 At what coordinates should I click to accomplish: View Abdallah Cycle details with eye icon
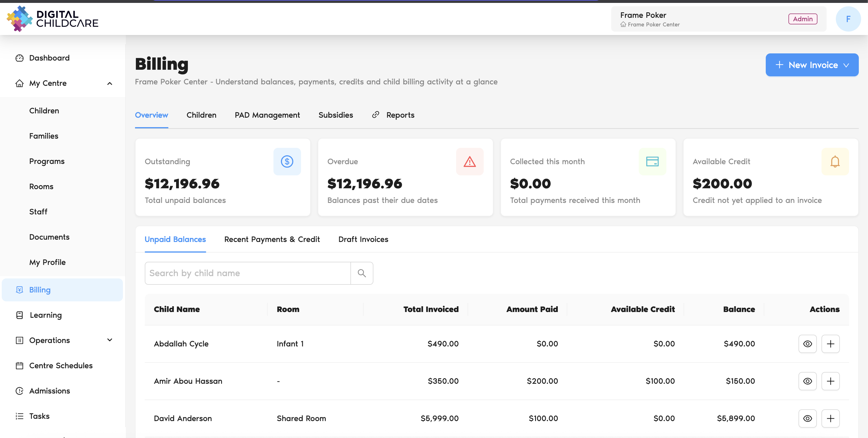[x=807, y=344]
